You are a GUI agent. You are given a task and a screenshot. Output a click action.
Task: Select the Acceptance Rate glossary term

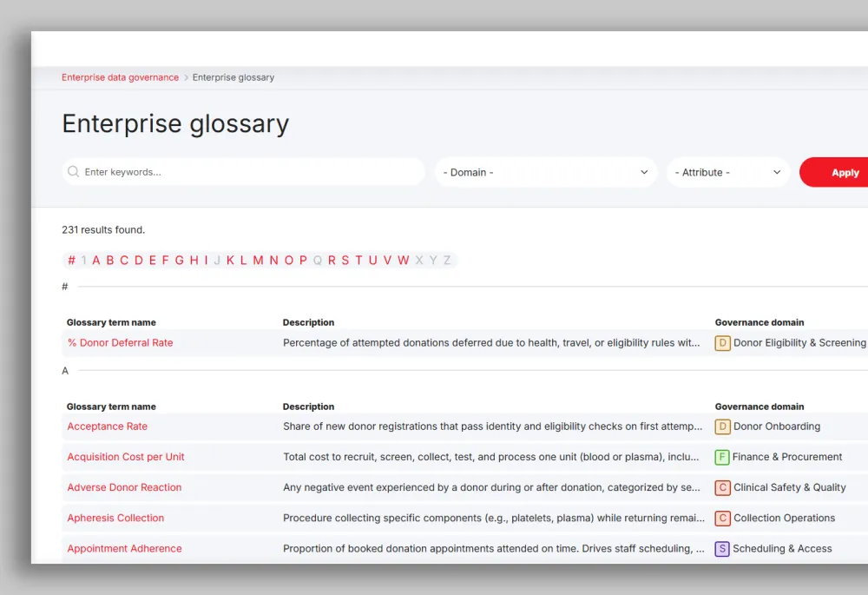[x=107, y=426]
